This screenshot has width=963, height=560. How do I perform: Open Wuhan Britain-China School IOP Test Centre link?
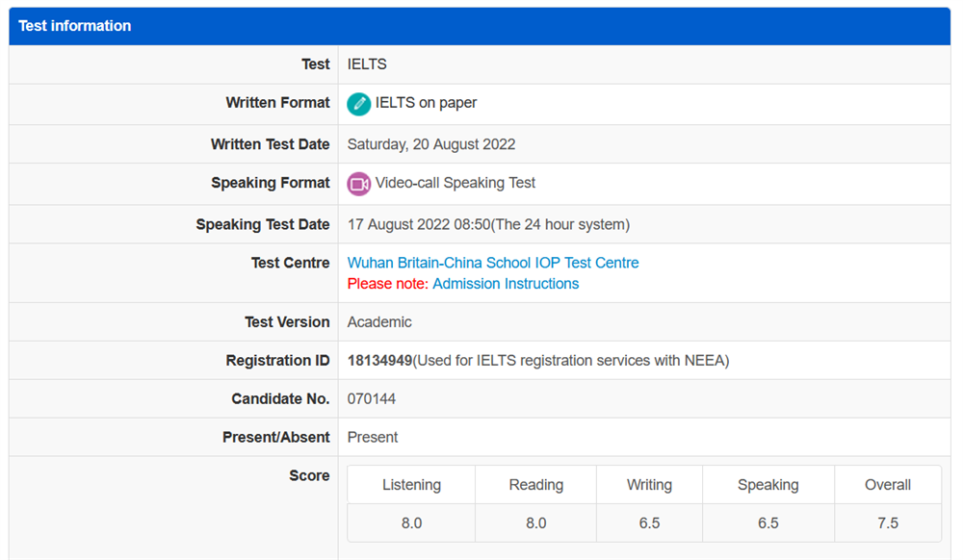(x=493, y=263)
